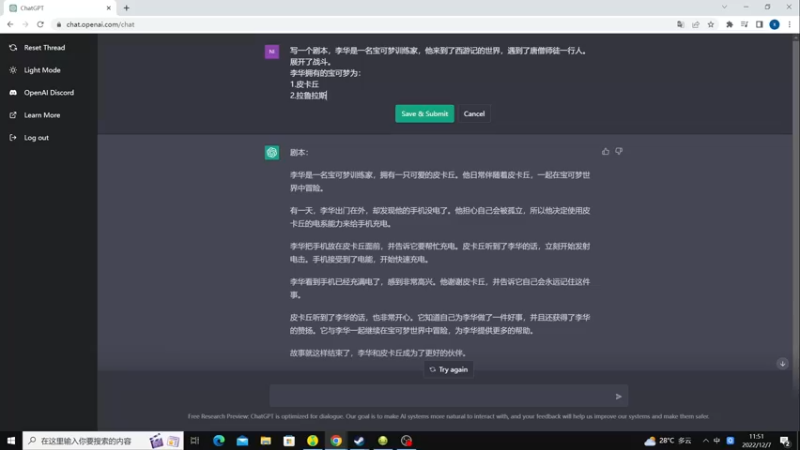Click the purple user avatar
This screenshot has width=800, height=450.
[x=272, y=52]
